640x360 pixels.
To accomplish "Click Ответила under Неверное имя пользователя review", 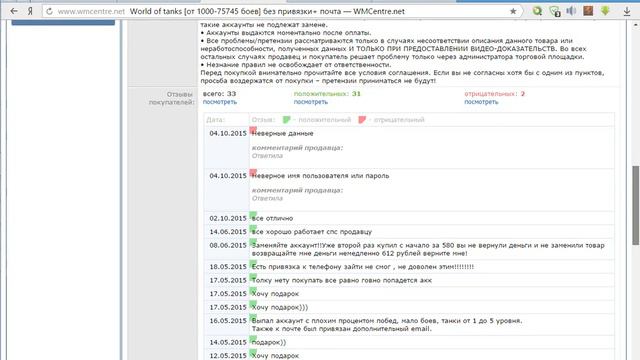I will [267, 198].
